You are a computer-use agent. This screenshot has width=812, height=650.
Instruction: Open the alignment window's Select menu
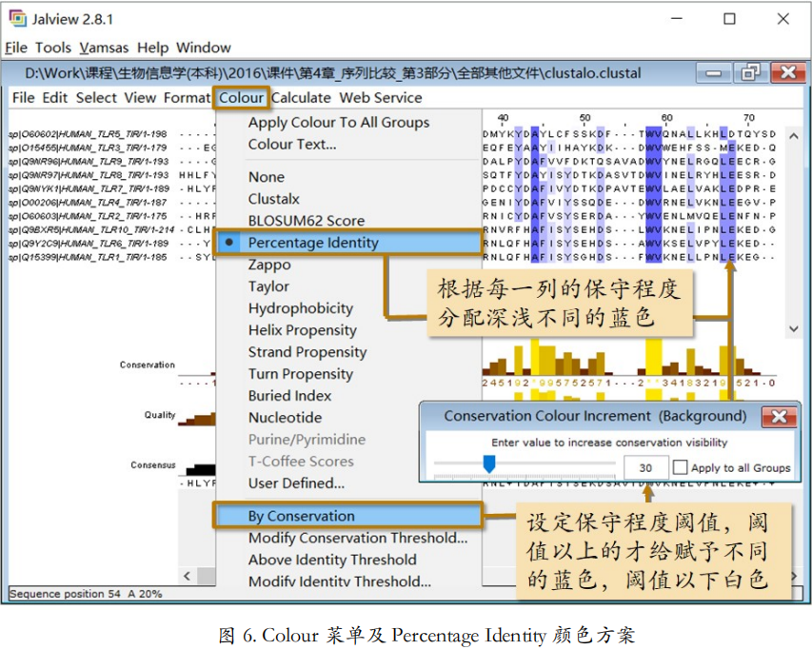96,98
